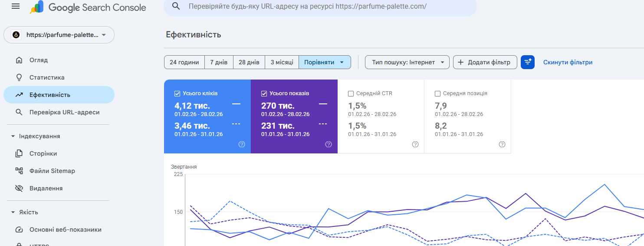Click the Додати фільтр button
644x246 pixels.
click(x=485, y=62)
